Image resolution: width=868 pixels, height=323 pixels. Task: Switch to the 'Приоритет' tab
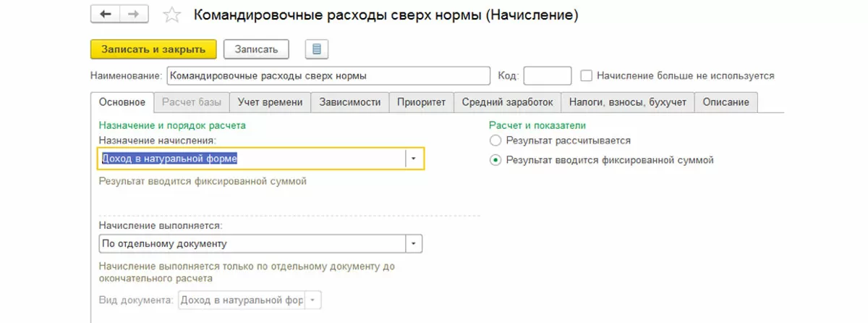[421, 102]
